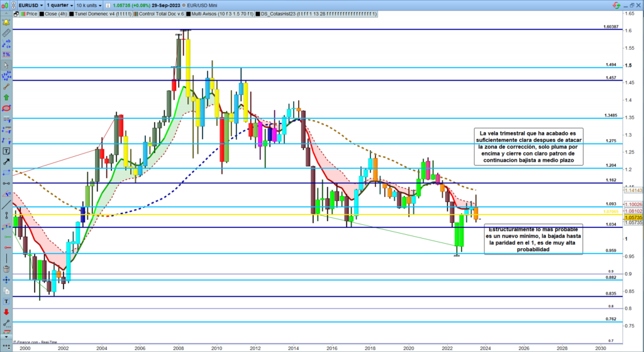
Task: Select the ruler measurement tool
Action: [x=6, y=33]
